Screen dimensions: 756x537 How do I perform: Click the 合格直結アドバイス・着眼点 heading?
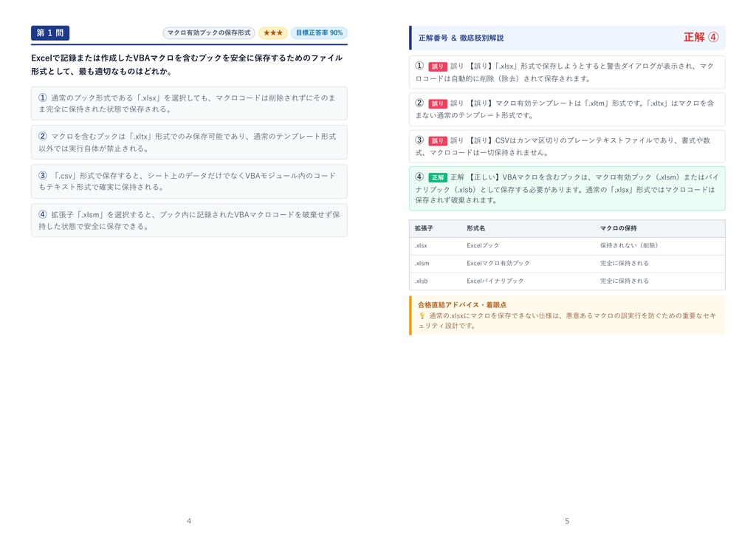tap(462, 305)
